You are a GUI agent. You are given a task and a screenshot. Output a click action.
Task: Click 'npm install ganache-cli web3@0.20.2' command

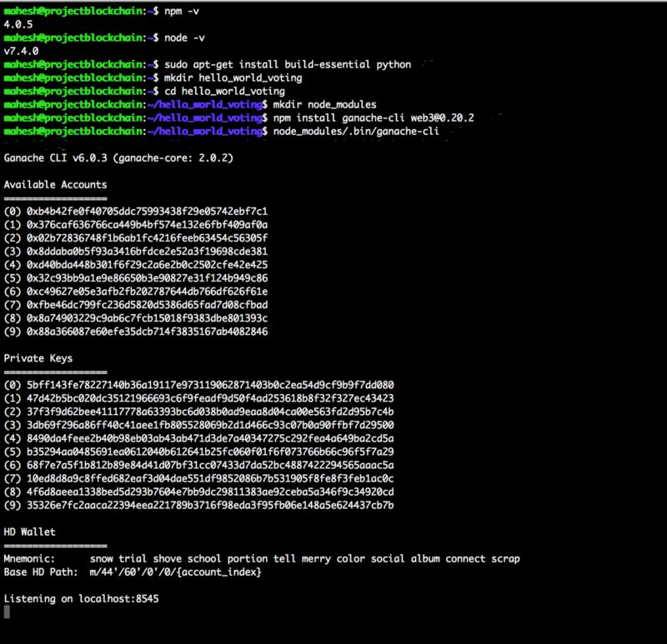tap(374, 118)
